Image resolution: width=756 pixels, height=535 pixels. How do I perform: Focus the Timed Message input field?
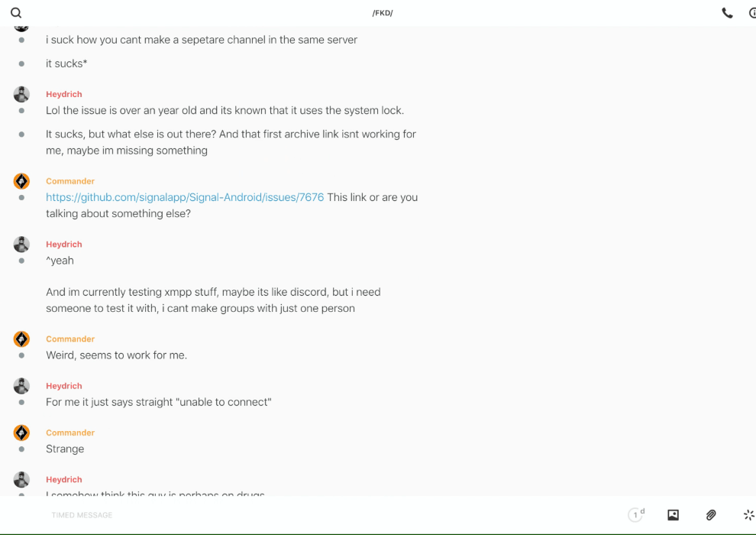[x=305, y=515]
